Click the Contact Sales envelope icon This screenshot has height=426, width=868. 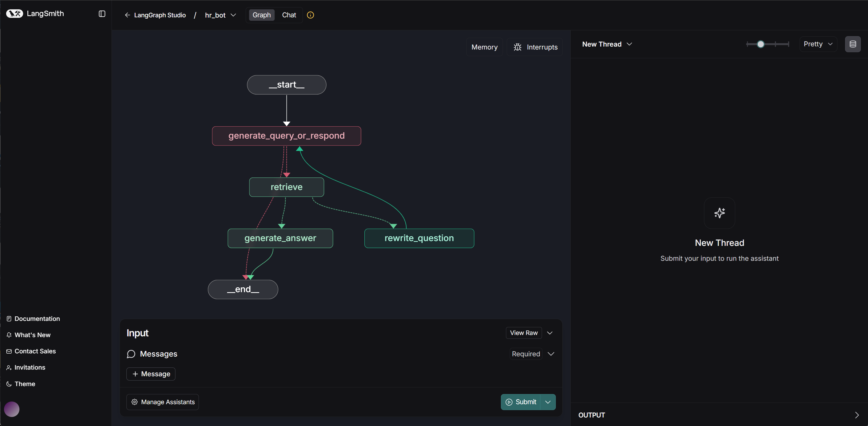pyautogui.click(x=9, y=351)
